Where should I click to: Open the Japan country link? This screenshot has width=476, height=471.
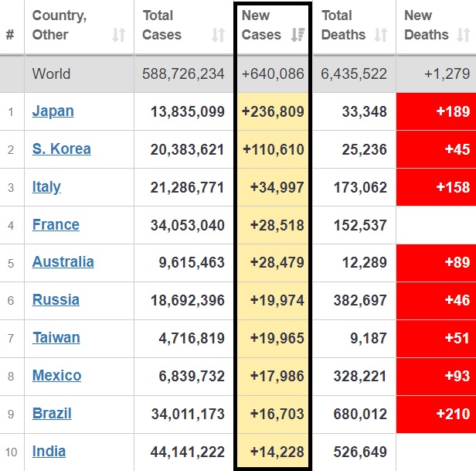point(53,111)
